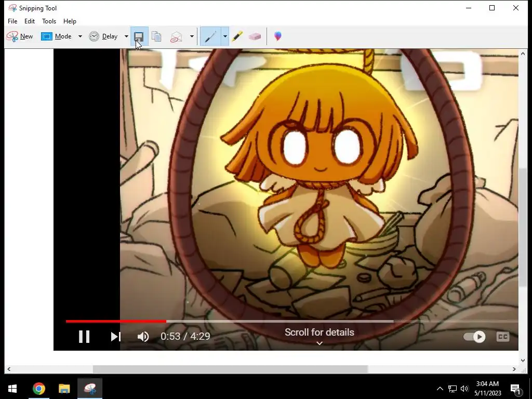This screenshot has width=532, height=399.
Task: Expand the Mode dropdown arrow
Action: tap(80, 36)
